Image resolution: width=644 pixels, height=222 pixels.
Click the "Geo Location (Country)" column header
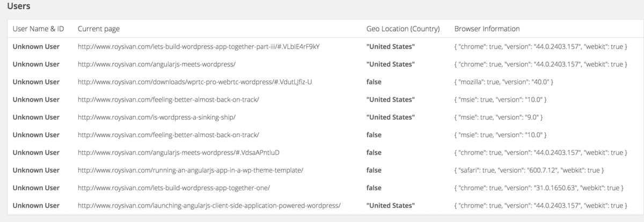[x=403, y=29]
